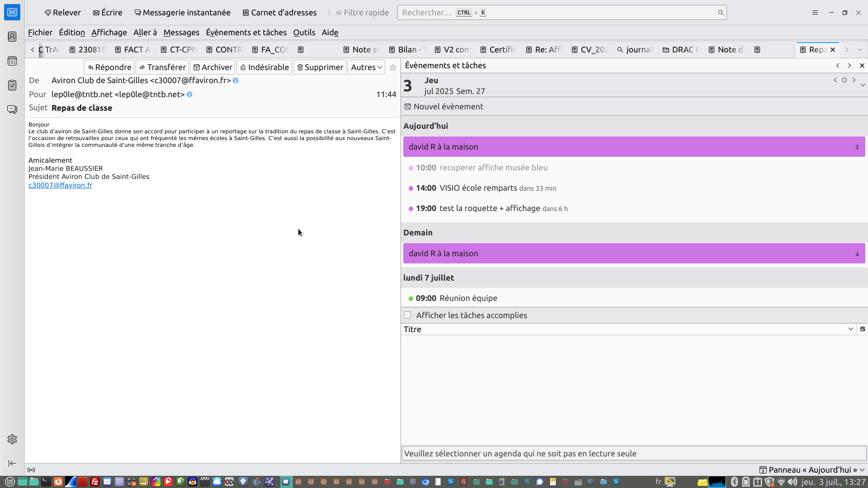The image size is (868, 488).
Task: Click the application hamburger menu icon
Action: (x=815, y=13)
